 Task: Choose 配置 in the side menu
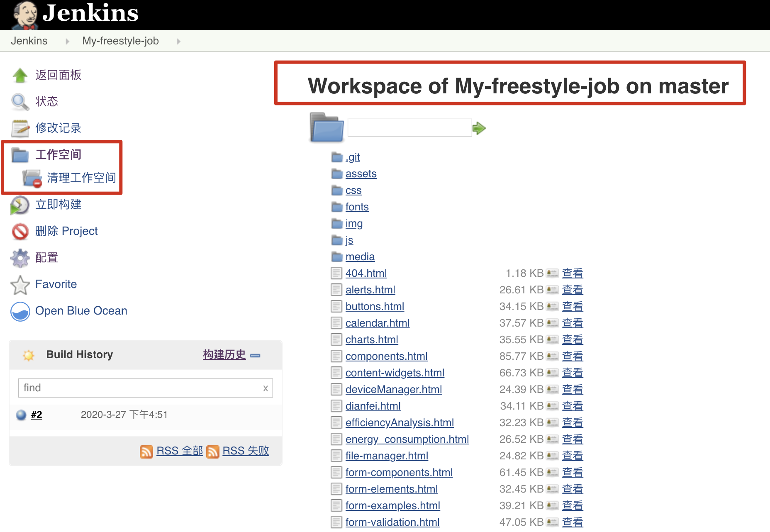pos(47,258)
